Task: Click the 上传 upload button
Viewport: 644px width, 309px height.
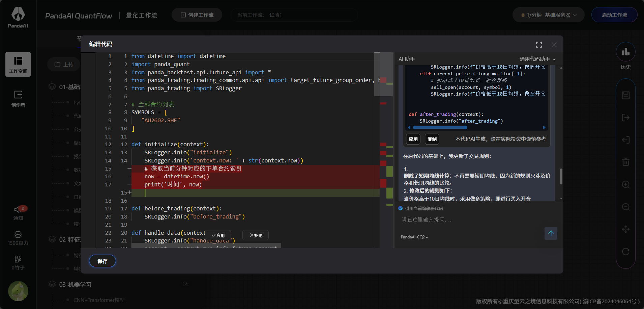Action: click(64, 64)
